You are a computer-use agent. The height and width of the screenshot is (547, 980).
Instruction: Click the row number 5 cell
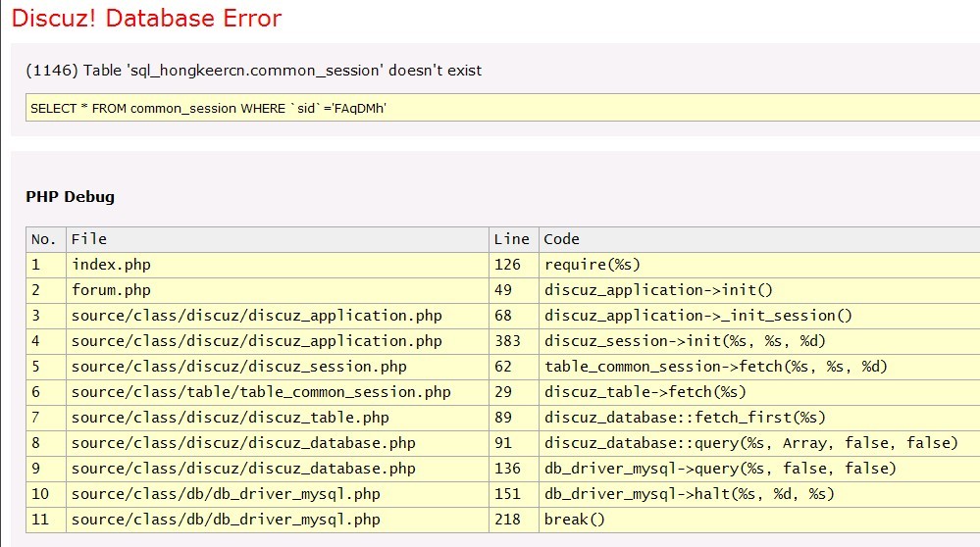(46, 367)
